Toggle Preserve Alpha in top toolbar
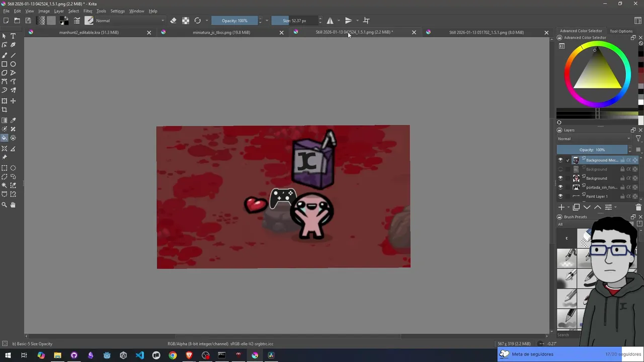 [x=186, y=21]
